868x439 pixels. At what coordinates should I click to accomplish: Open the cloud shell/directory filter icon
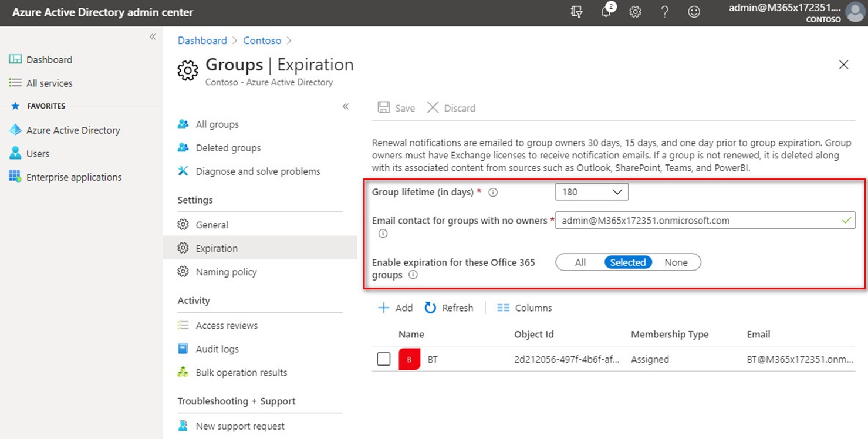point(576,12)
